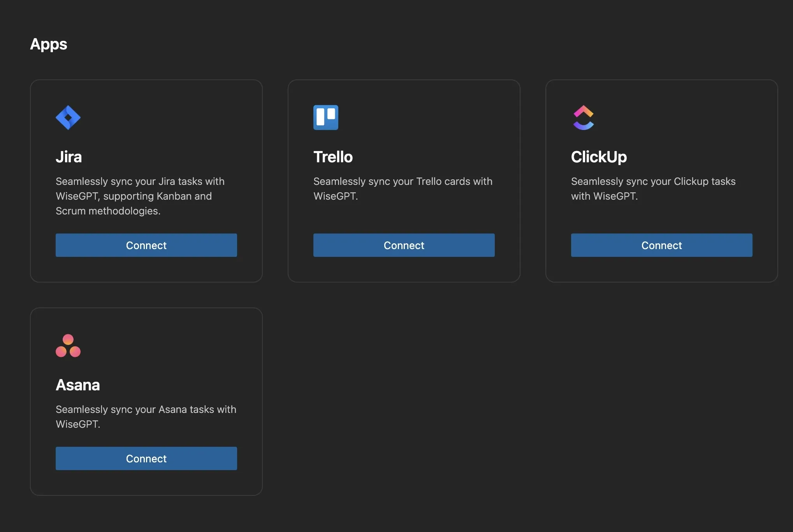Click the Jira diamond logo icon
The height and width of the screenshot is (532, 793).
pos(68,118)
